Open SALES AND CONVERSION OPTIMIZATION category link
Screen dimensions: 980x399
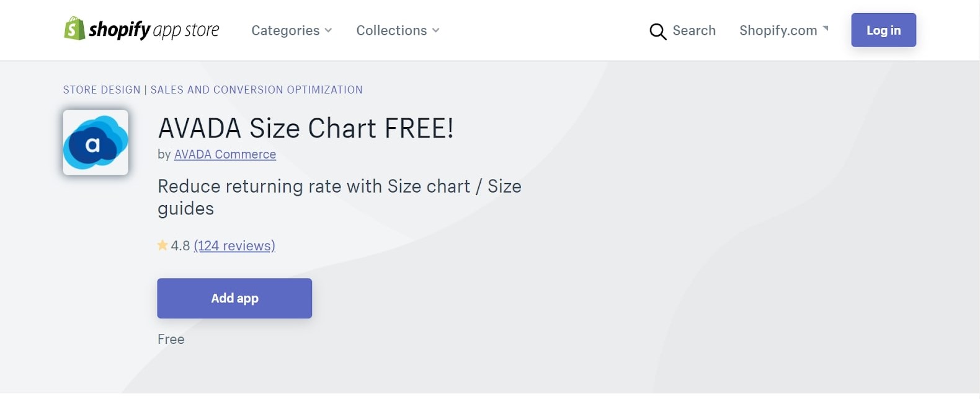256,90
